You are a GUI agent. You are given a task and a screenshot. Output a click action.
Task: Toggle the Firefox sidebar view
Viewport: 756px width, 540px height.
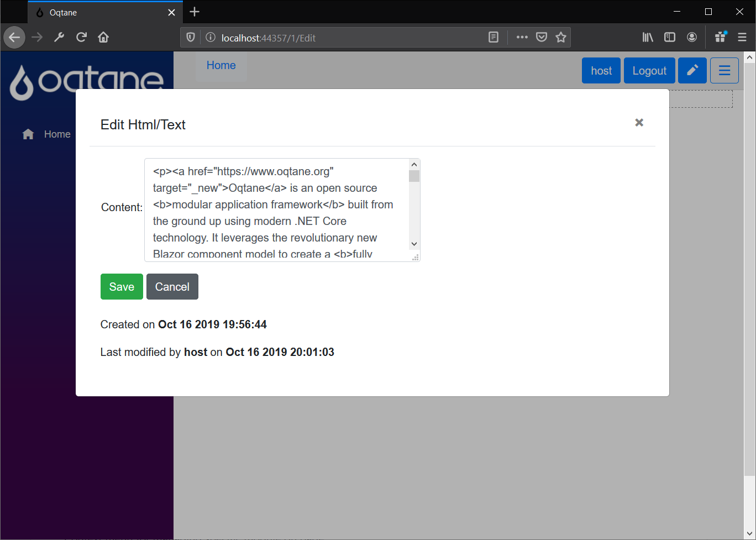coord(669,38)
